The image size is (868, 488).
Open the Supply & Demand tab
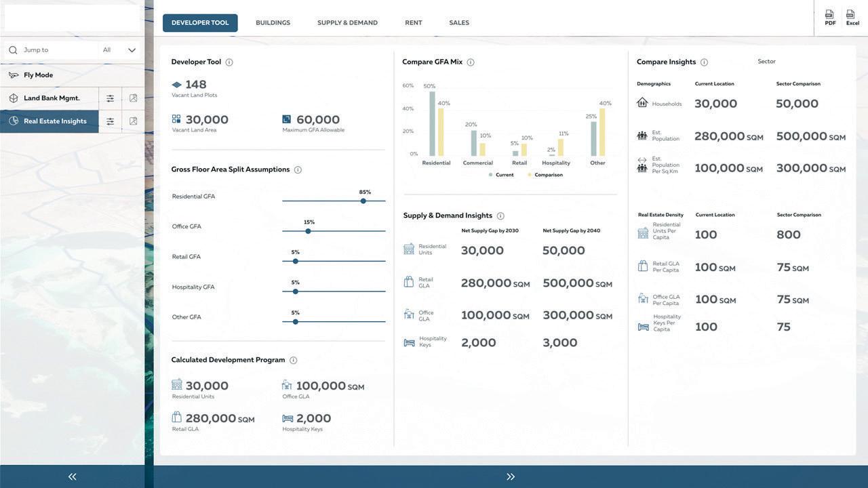[347, 23]
